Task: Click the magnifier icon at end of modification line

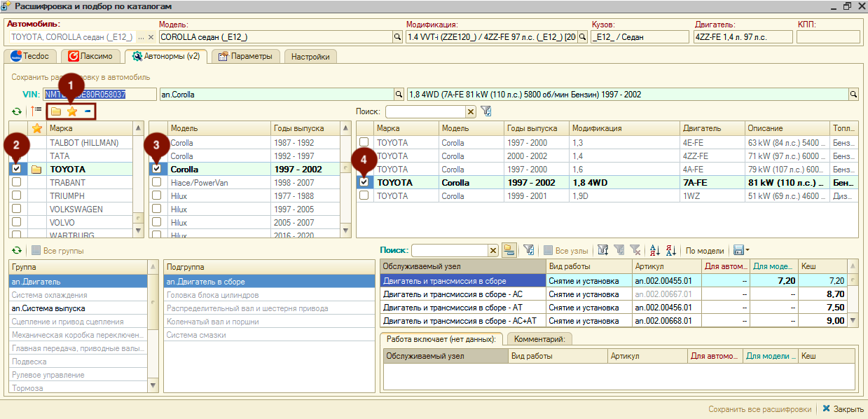Action: [854, 94]
